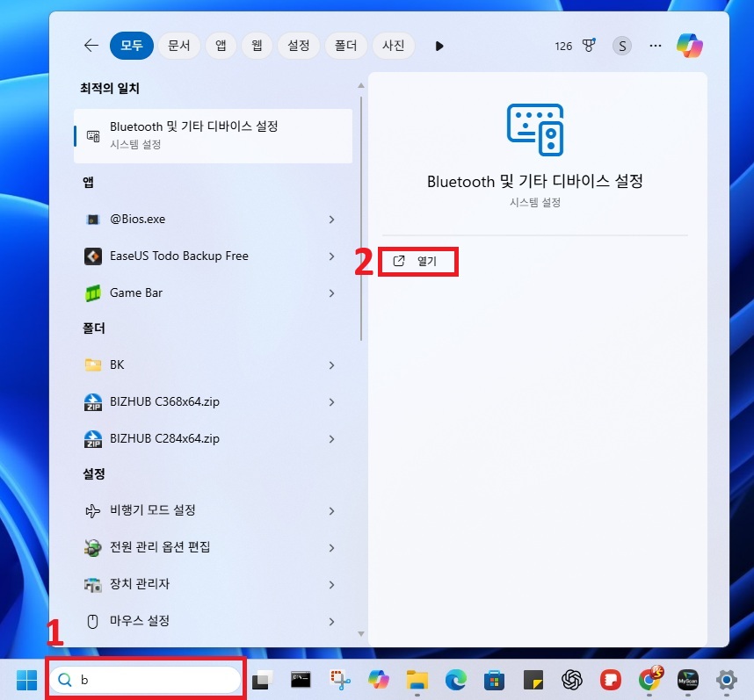This screenshot has height=700, width=754.
Task: Open Microsoft Store on the taskbar
Action: (x=494, y=680)
